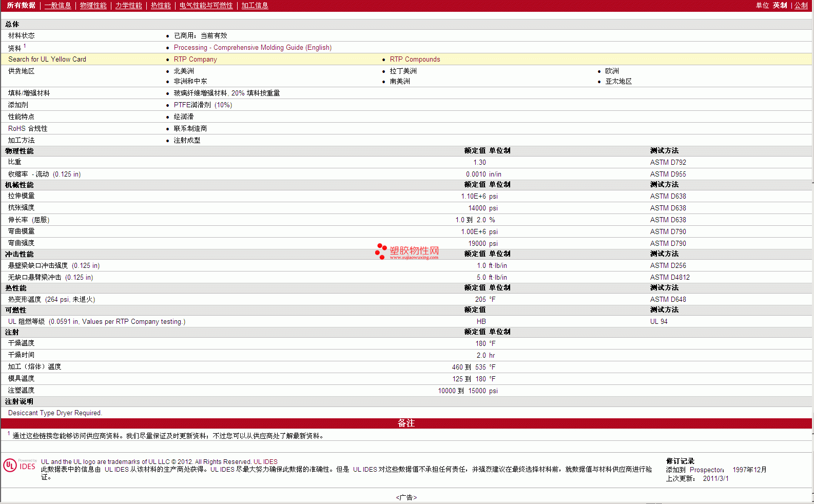Go to the 力学性能 tab

click(128, 5)
